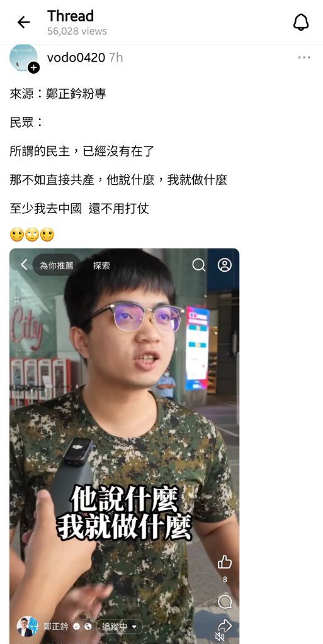Click 鄭正鈐 avatar in video footer

click(x=28, y=627)
